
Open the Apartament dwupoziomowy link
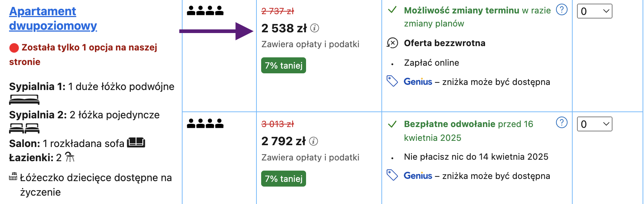53,19
